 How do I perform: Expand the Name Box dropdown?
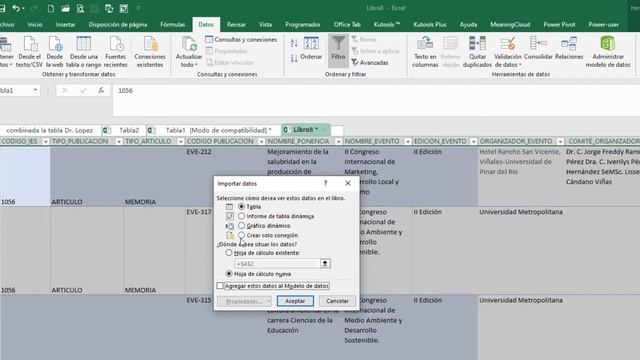tap(36, 90)
